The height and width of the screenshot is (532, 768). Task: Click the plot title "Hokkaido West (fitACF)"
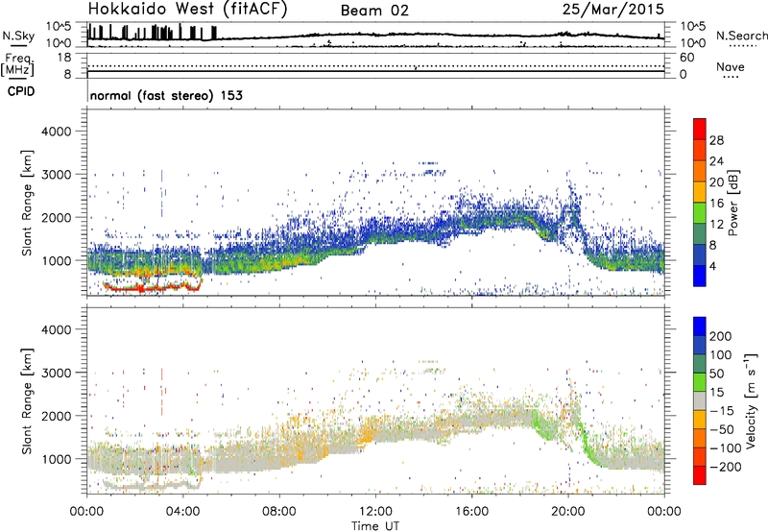click(x=187, y=10)
